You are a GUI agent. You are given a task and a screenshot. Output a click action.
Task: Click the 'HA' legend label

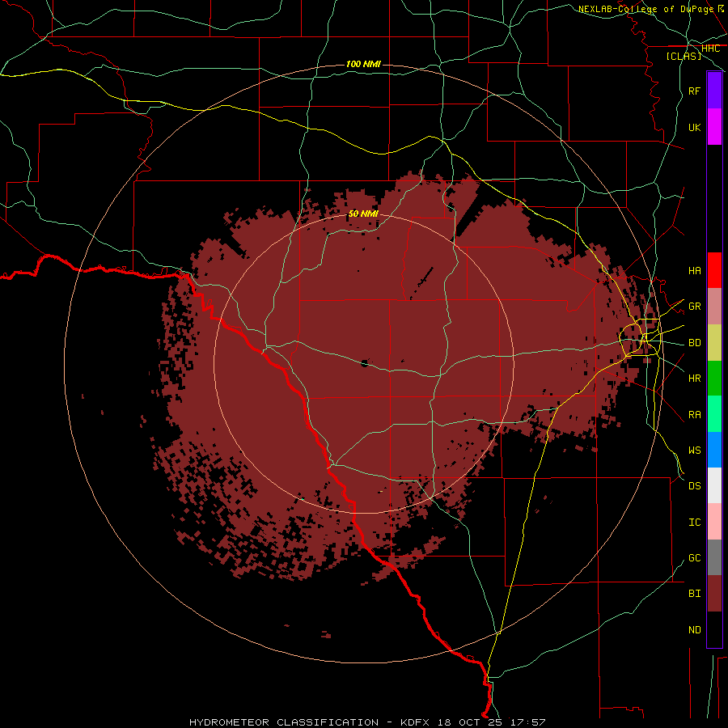(x=694, y=271)
